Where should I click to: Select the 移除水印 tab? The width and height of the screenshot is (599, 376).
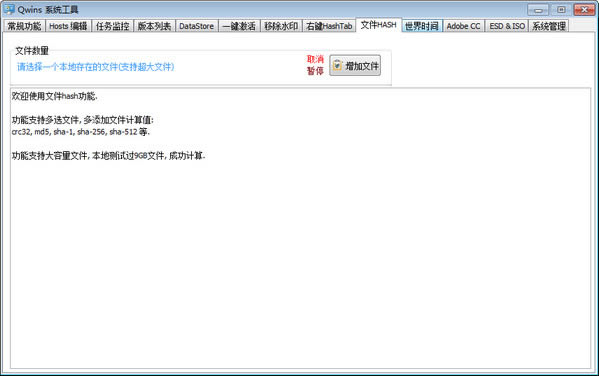click(281, 26)
